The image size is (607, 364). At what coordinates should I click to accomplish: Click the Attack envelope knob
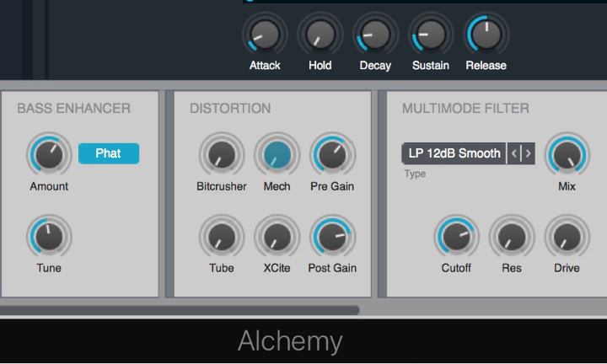[265, 35]
